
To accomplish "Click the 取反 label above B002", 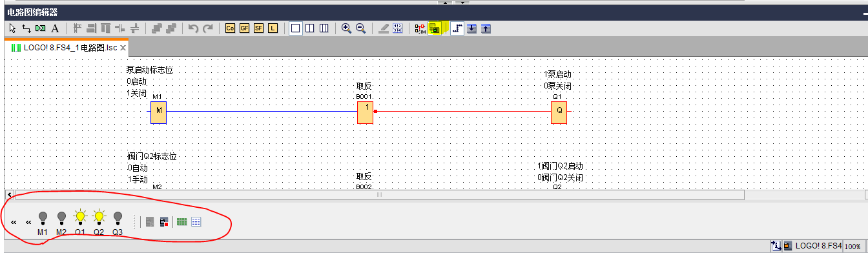I will click(x=364, y=177).
